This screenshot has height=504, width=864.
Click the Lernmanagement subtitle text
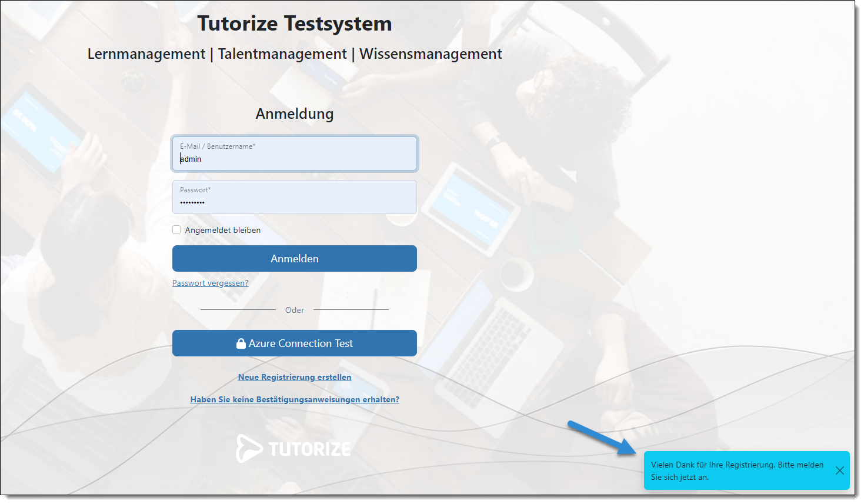point(146,54)
